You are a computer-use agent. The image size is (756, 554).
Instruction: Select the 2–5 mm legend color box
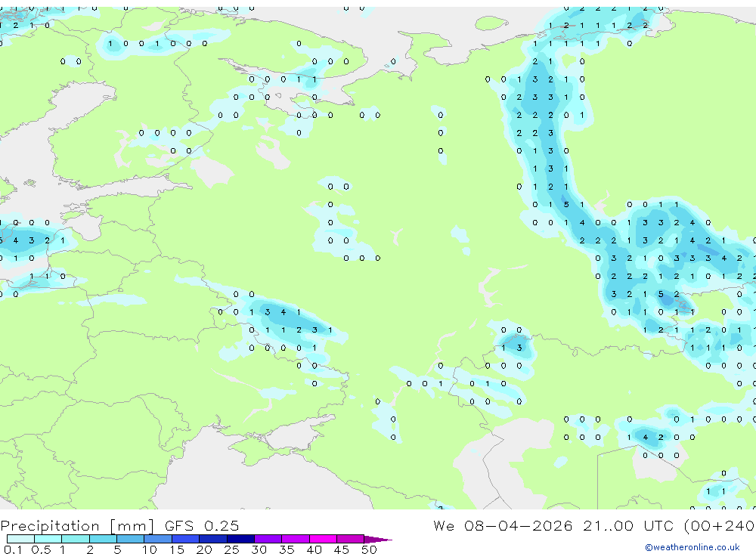point(103,539)
